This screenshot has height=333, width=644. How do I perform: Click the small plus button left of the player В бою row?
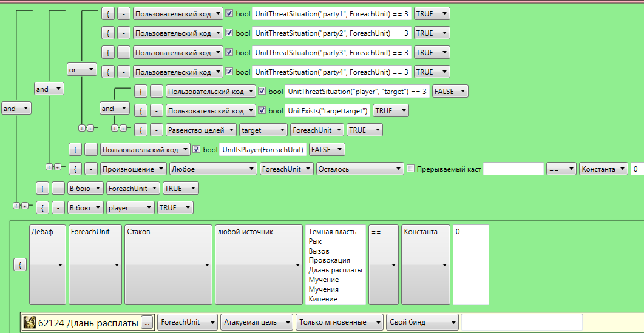click(25, 206)
